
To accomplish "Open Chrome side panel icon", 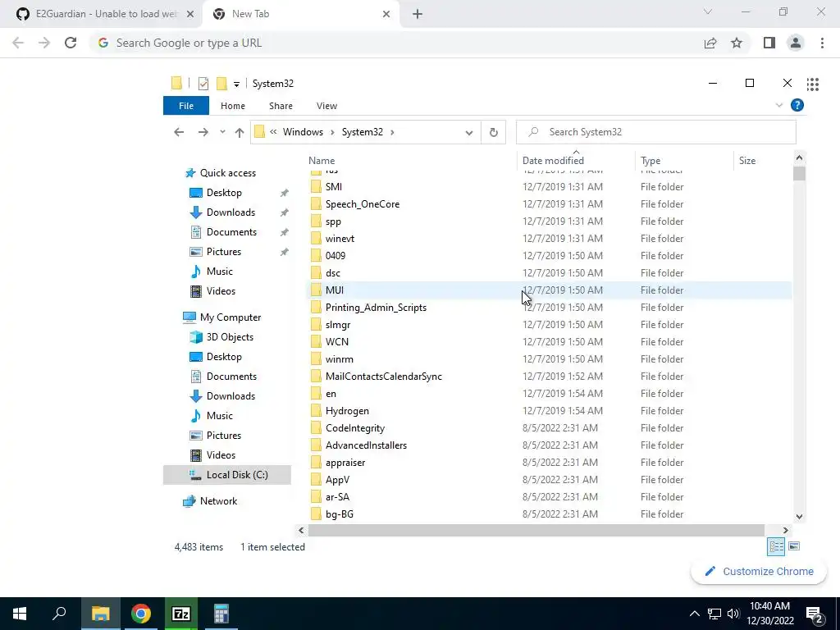I will 769,43.
